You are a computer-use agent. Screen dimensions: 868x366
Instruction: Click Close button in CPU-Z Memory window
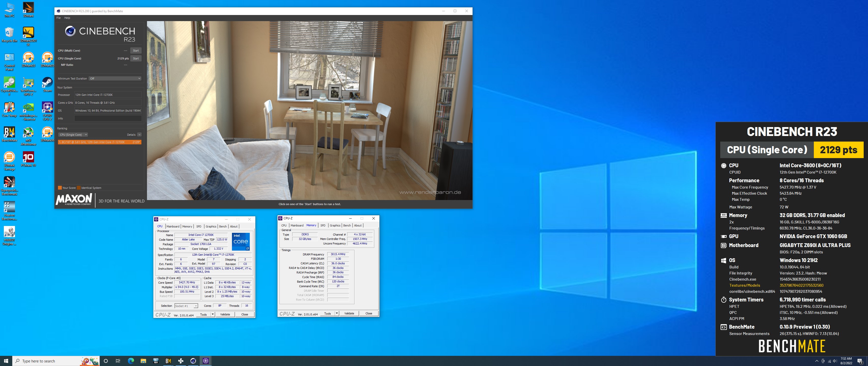[x=369, y=313]
